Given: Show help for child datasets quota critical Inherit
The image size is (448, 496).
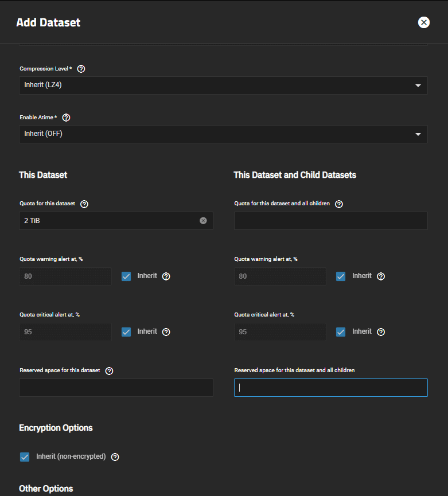Looking at the screenshot, I should coord(381,332).
